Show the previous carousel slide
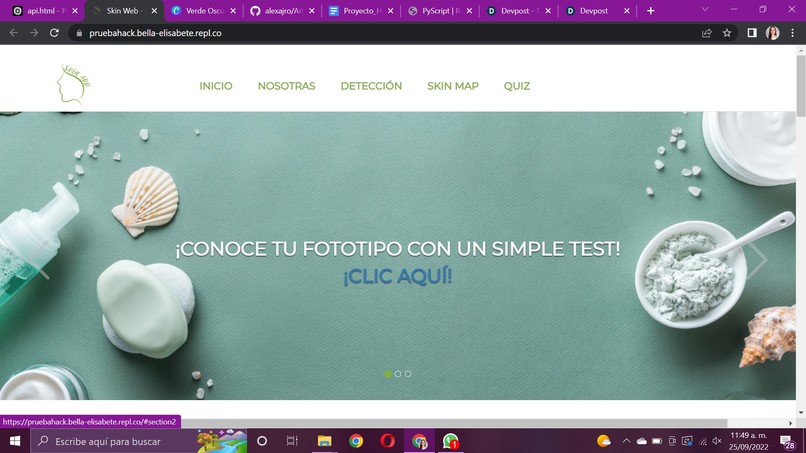The height and width of the screenshot is (453, 806). coord(40,260)
